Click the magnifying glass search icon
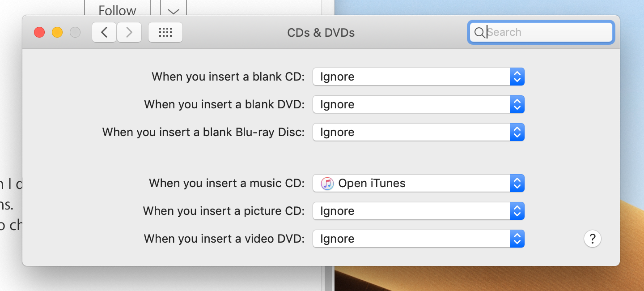 (x=479, y=32)
